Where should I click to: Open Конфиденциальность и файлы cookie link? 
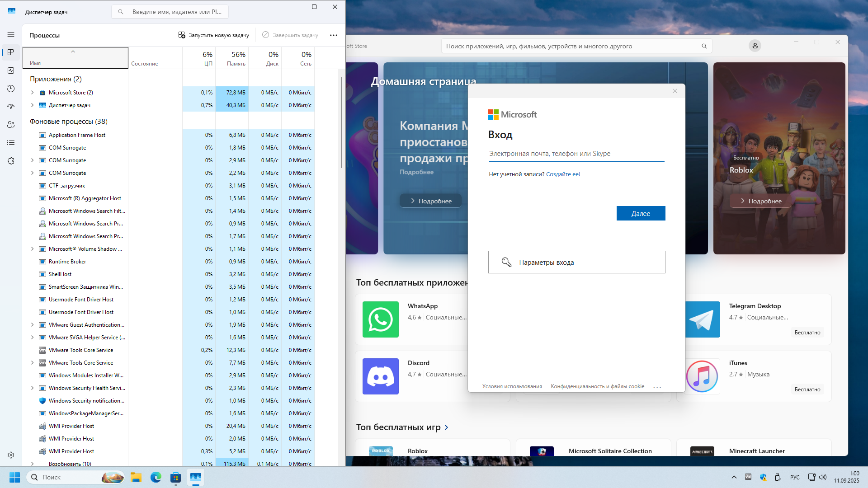click(597, 387)
